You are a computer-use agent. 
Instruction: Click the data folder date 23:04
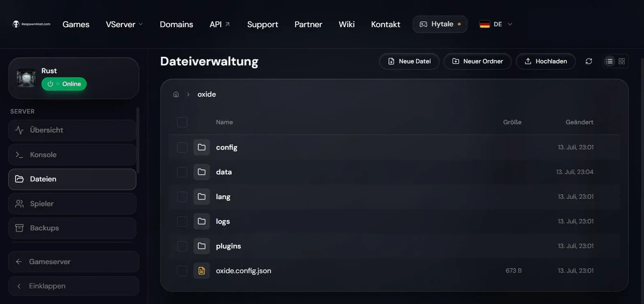(575, 172)
